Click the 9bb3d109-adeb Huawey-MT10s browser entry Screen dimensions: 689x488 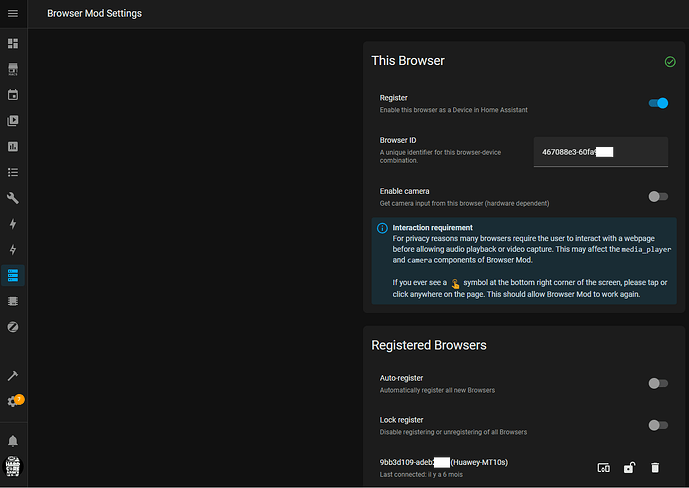(x=444, y=462)
